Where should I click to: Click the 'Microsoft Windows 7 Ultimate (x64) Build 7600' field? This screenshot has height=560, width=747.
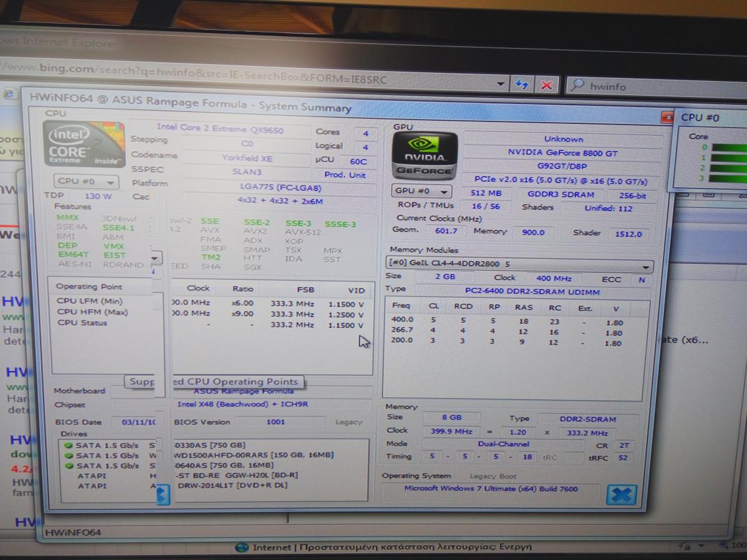click(x=491, y=489)
